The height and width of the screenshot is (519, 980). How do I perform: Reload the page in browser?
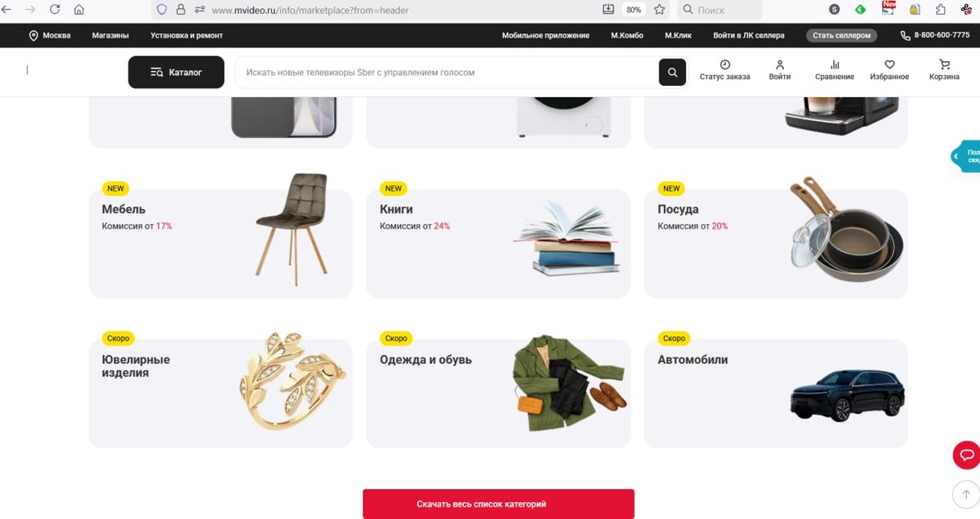55,10
